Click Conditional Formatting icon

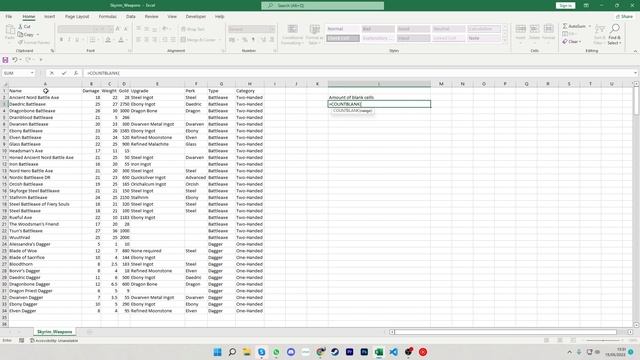pyautogui.click(x=292, y=29)
